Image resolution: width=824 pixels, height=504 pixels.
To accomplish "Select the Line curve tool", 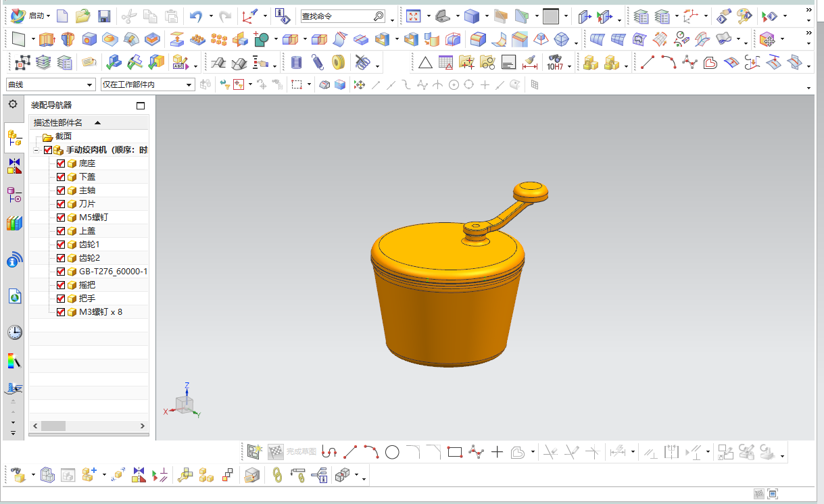I will (x=648, y=63).
